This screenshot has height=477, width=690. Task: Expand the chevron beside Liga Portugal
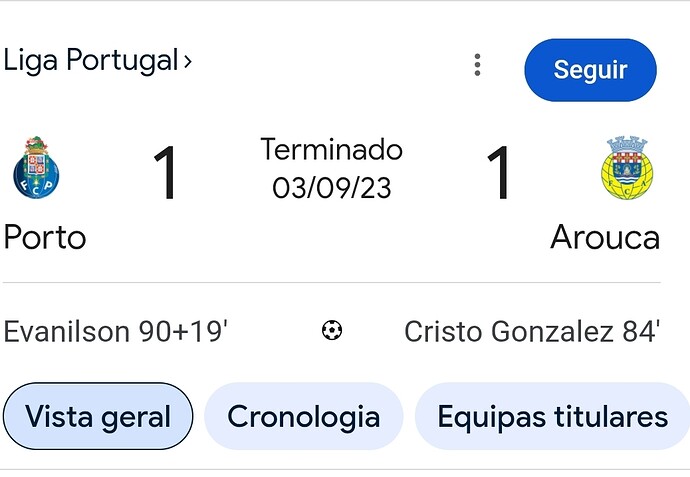click(187, 61)
